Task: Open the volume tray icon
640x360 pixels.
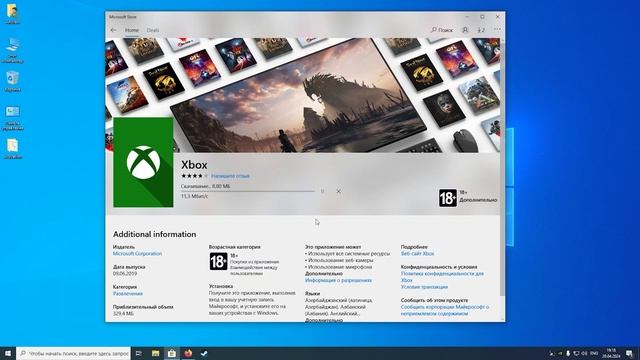Action: pos(584,353)
